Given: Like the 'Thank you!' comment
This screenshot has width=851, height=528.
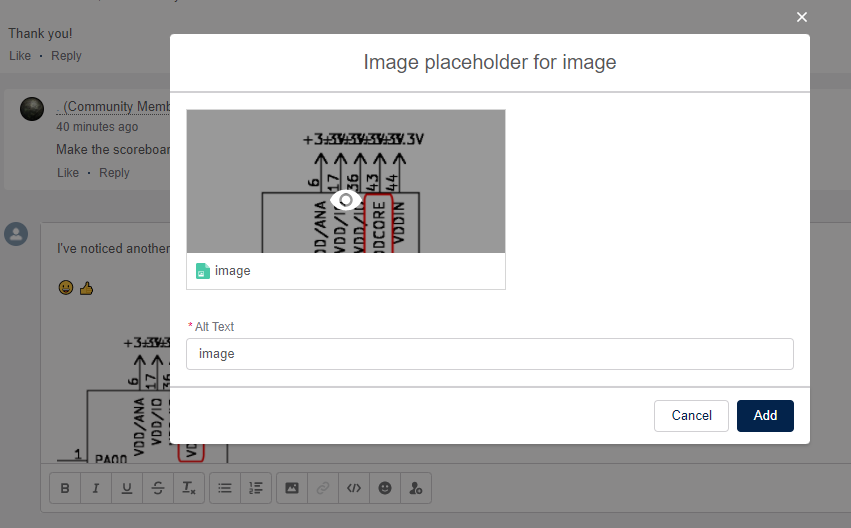Looking at the screenshot, I should [x=20, y=56].
